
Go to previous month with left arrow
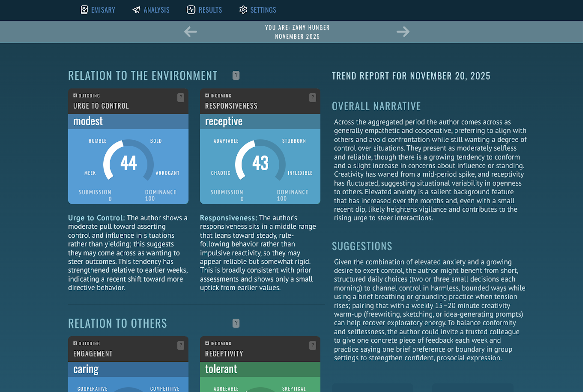point(190,32)
